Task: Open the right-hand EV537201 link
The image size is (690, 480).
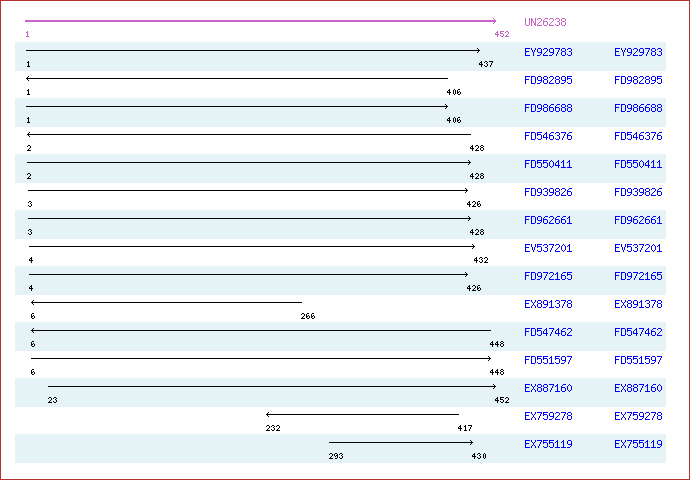Action: pos(638,248)
